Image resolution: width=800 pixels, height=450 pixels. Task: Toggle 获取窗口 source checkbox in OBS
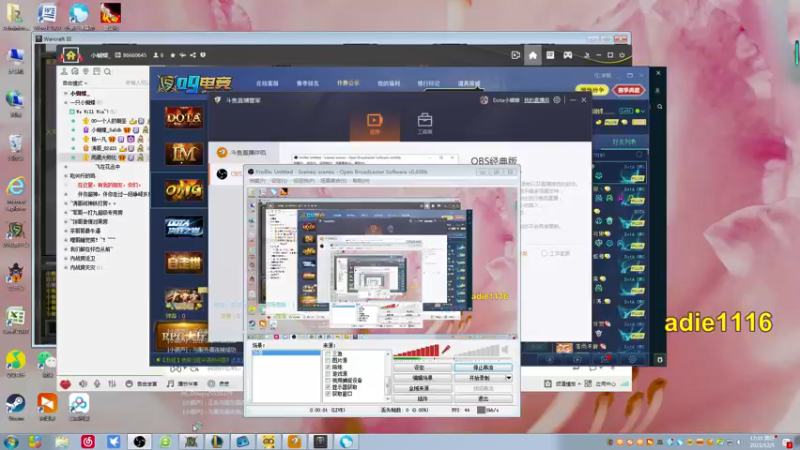[x=328, y=394]
